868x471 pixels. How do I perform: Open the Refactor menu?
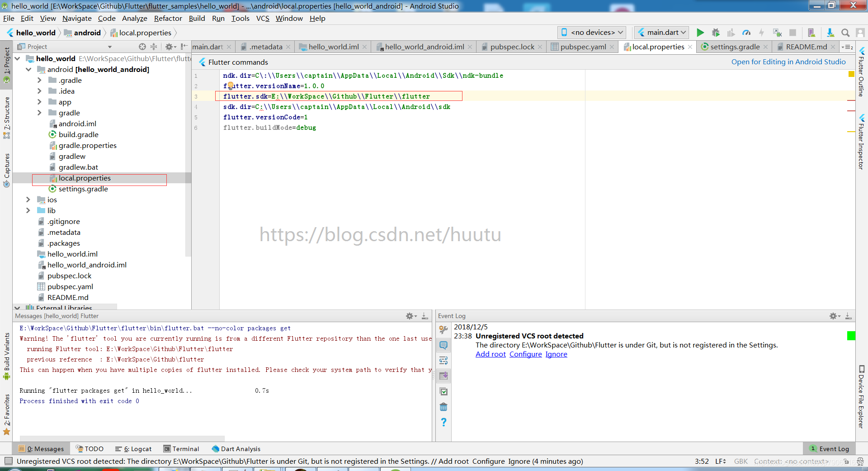[168, 18]
